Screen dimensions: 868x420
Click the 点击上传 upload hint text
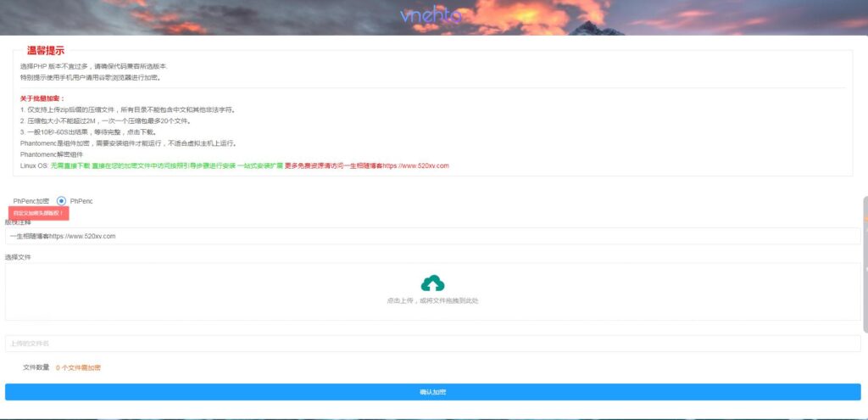[432, 300]
